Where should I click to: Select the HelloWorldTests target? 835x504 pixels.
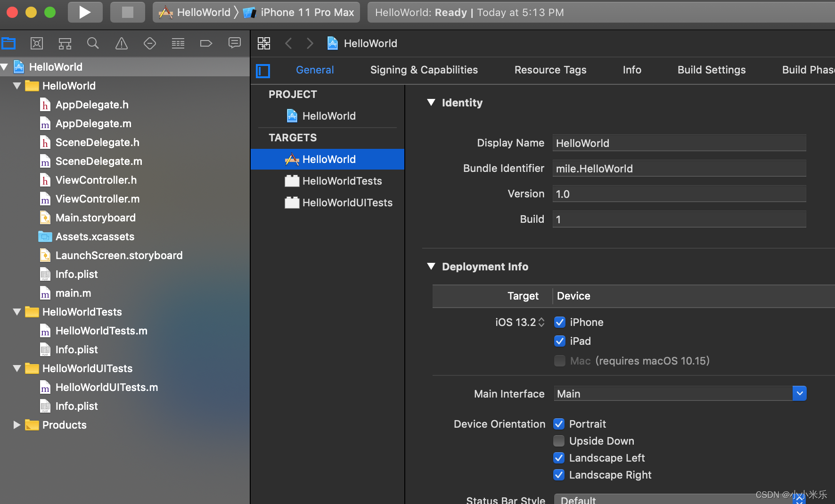click(327, 181)
